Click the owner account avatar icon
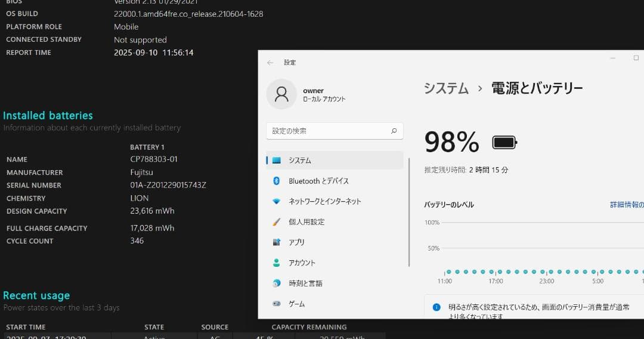 click(281, 94)
